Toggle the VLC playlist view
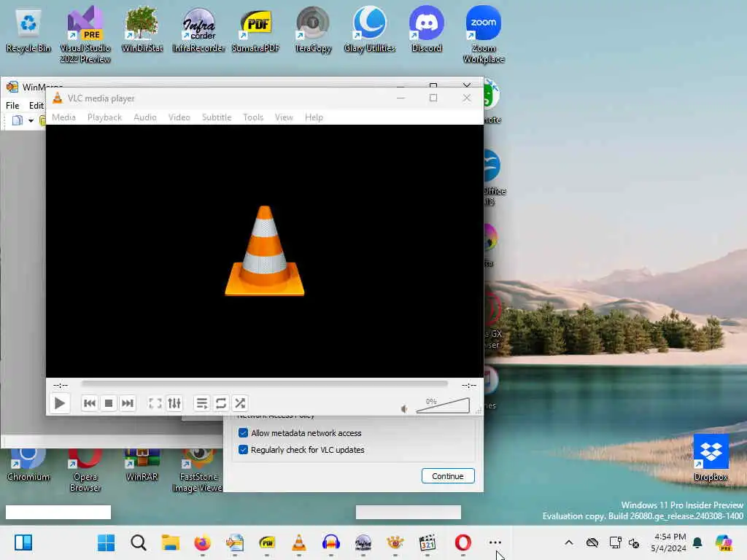Viewport: 747px width, 560px height. [x=202, y=404]
